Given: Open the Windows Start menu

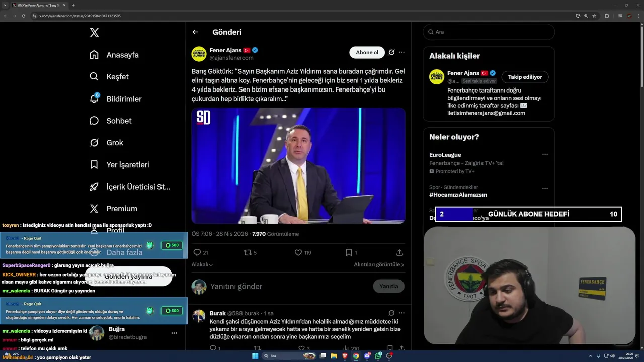Looking at the screenshot, I should (x=255, y=356).
